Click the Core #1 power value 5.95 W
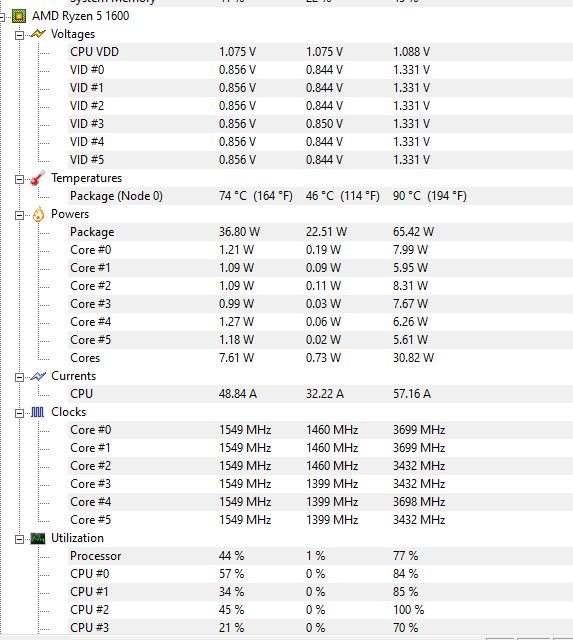 tap(411, 268)
